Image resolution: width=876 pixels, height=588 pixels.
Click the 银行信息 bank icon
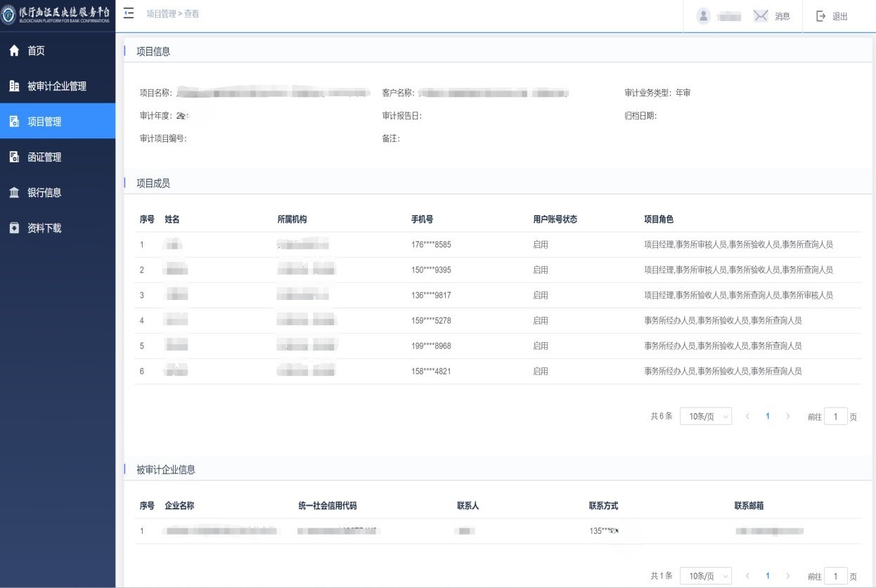pyautogui.click(x=14, y=192)
